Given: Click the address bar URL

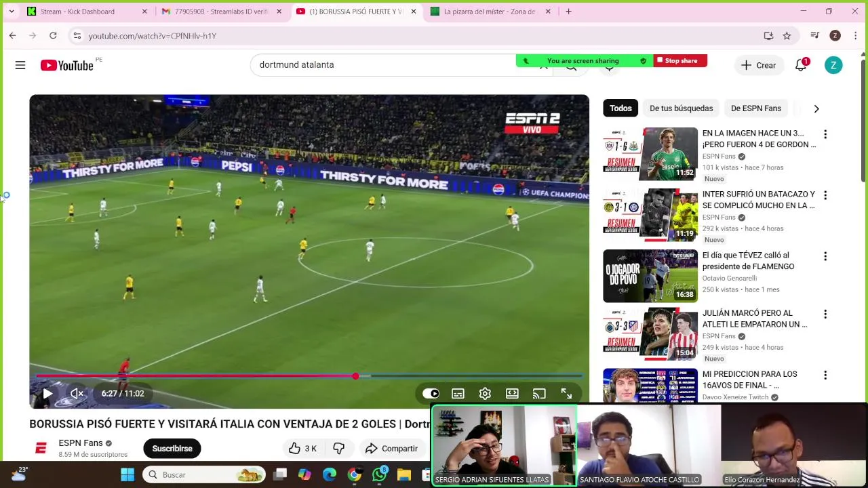Looking at the screenshot, I should click(152, 36).
